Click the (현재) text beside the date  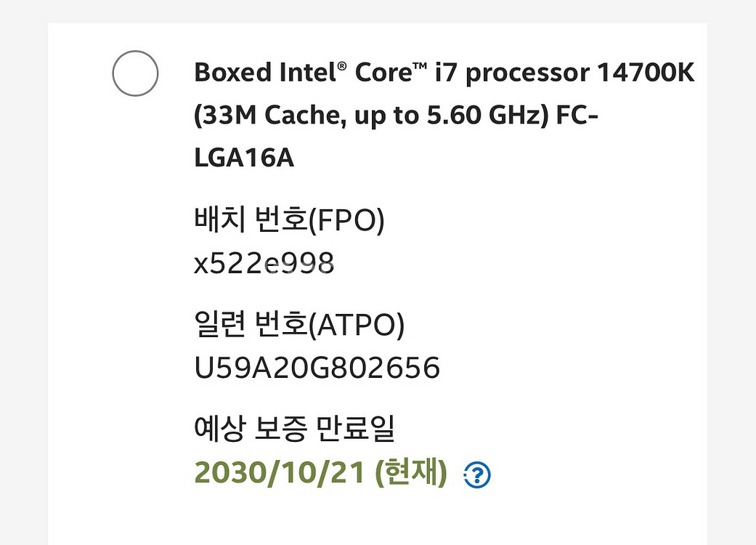pos(408,472)
